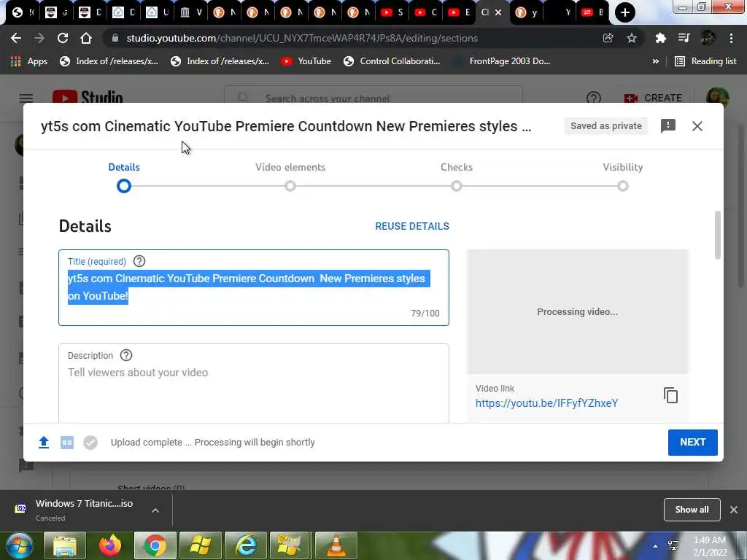Click the browser address bar URL

click(x=302, y=38)
